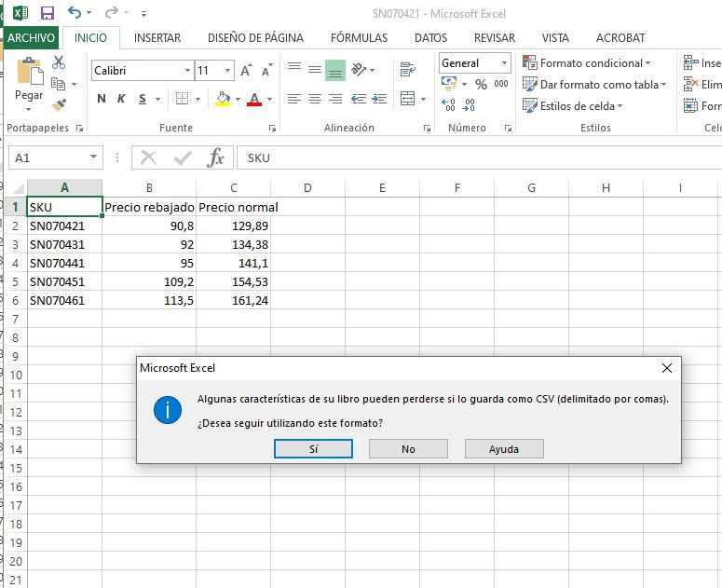Increase decimal places
722x588 pixels.
pyautogui.click(x=448, y=105)
